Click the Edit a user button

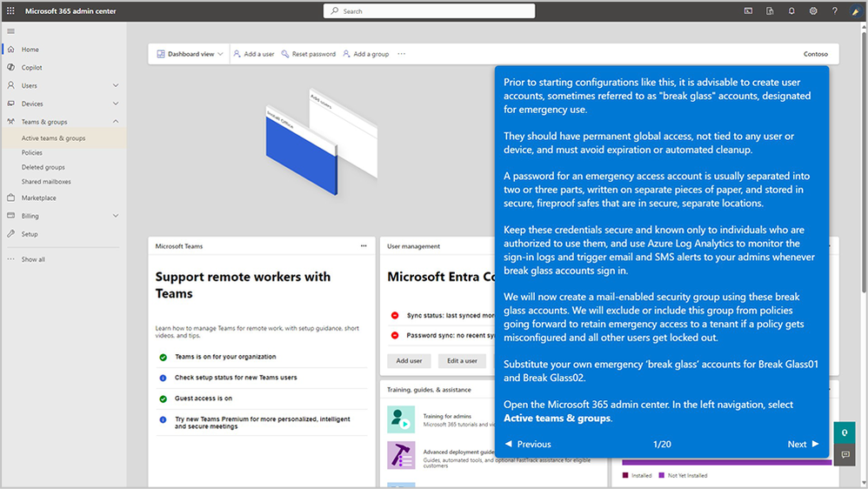point(462,360)
